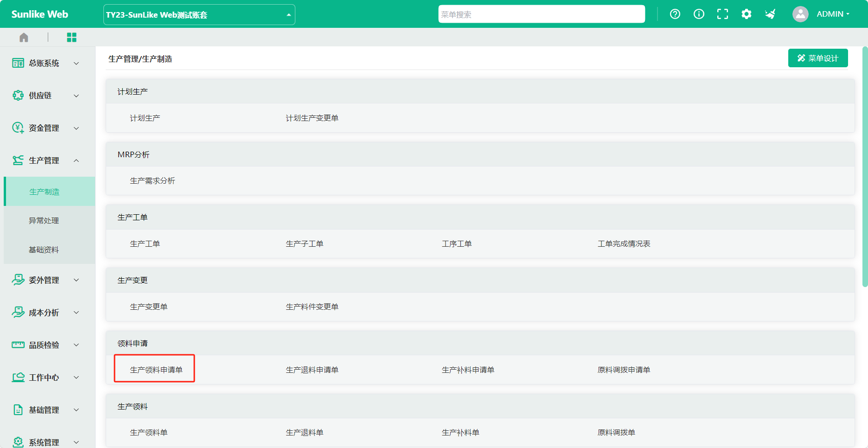Expand 总账系统 chevron
The image size is (868, 448).
77,63
